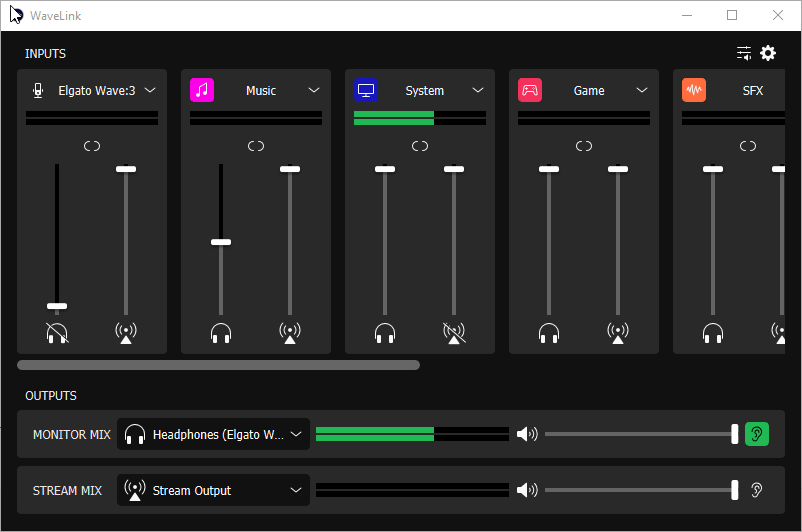Image resolution: width=802 pixels, height=532 pixels.
Task: Mute Monitor Mix speaker icon
Action: 527,434
